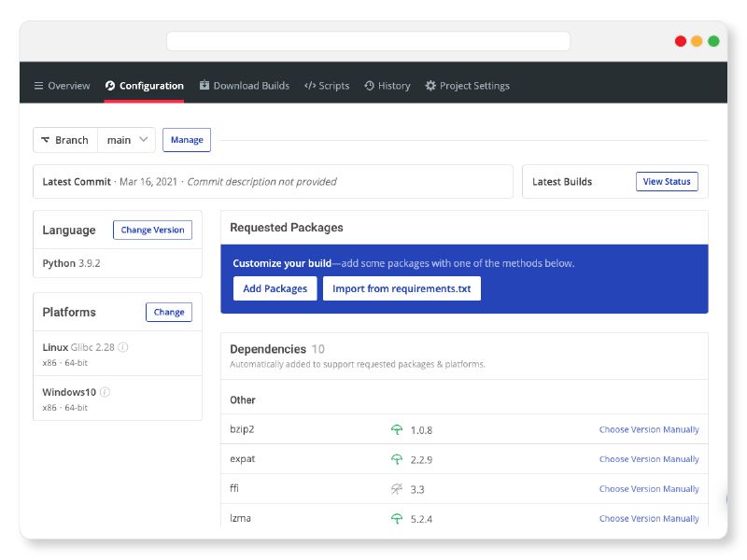The height and width of the screenshot is (560, 747).
Task: Open the Scripts tab
Action: point(327,86)
